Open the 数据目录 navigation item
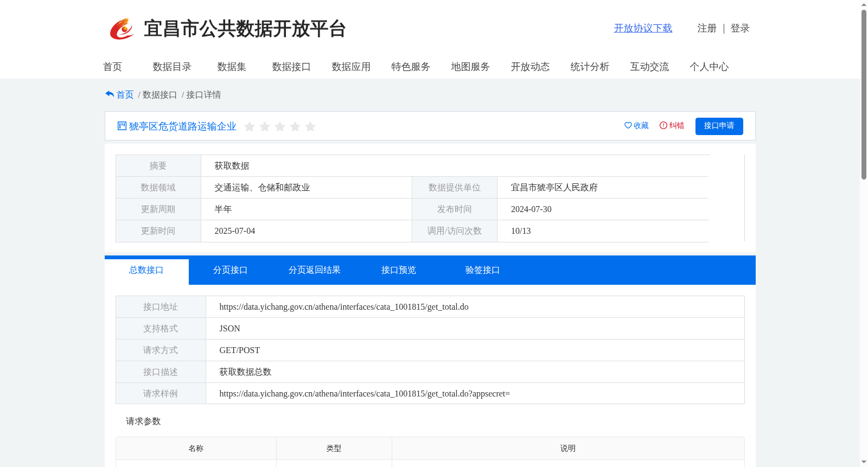The height and width of the screenshot is (467, 868). pos(172,67)
